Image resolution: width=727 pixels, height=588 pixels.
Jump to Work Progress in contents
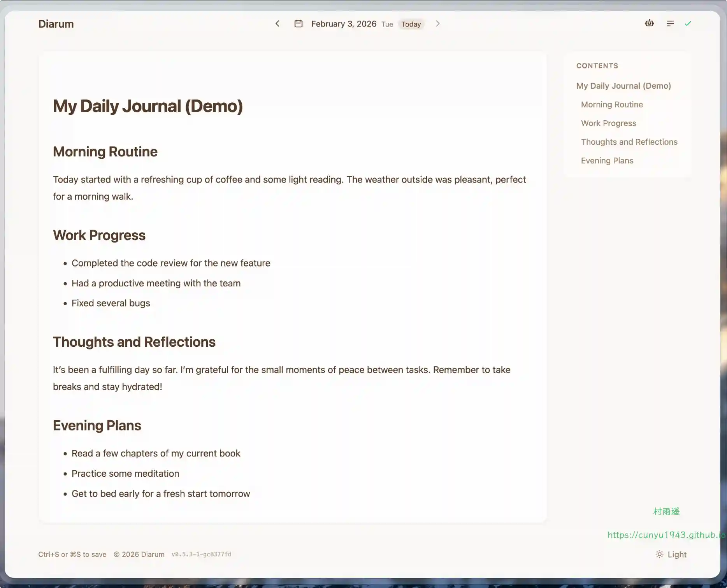click(608, 123)
